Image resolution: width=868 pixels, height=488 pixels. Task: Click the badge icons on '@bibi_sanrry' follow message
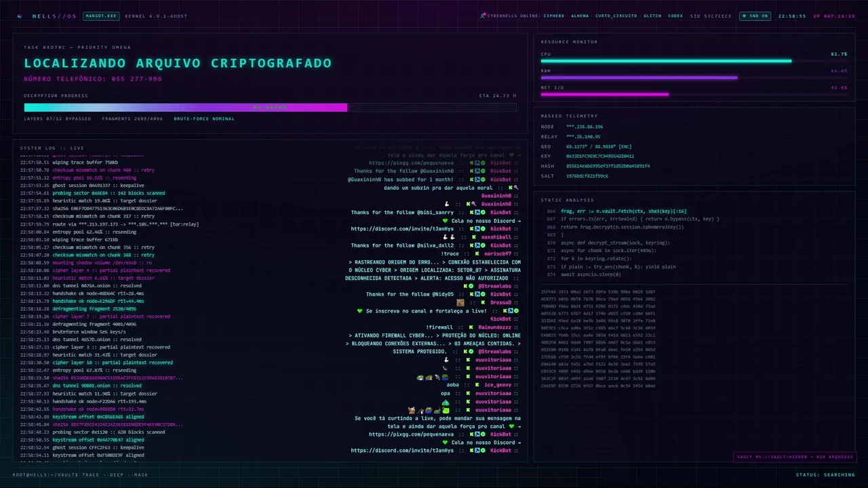tap(477, 212)
